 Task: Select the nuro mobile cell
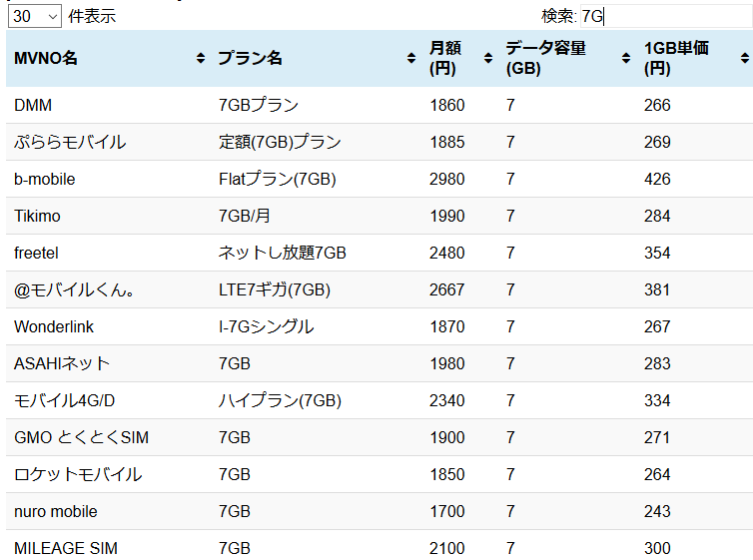[x=56, y=511]
